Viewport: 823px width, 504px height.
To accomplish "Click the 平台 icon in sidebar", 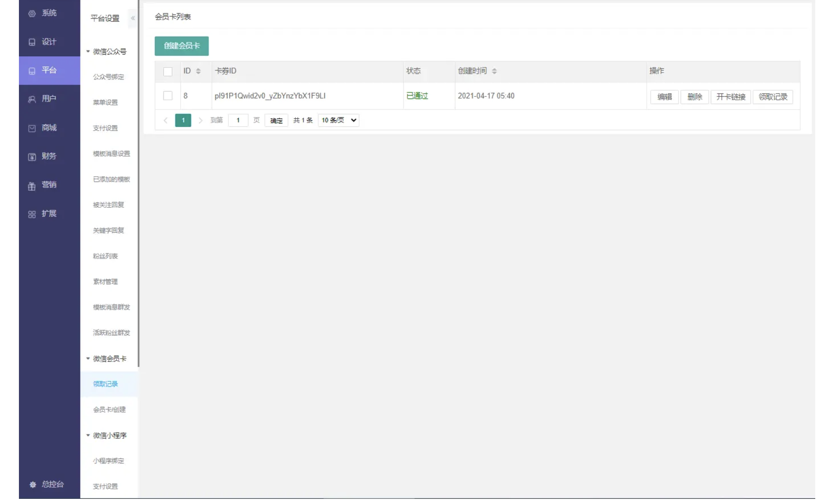I will pos(32,71).
